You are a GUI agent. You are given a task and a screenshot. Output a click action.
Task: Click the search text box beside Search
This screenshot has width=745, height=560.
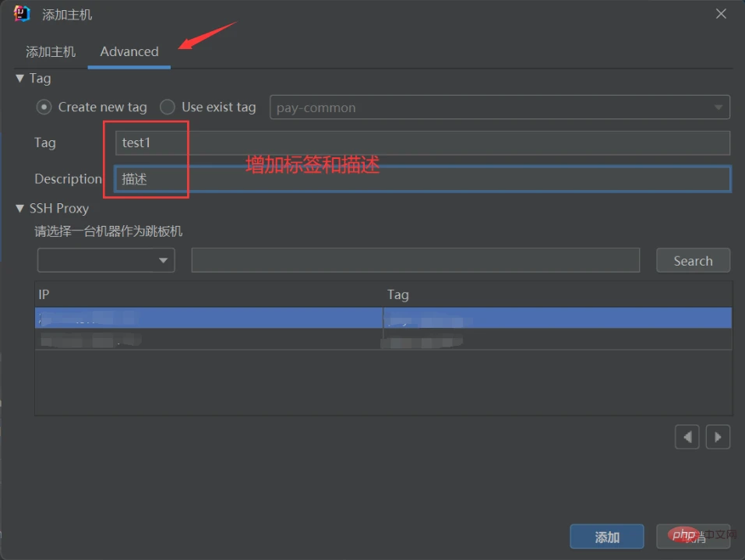point(415,260)
